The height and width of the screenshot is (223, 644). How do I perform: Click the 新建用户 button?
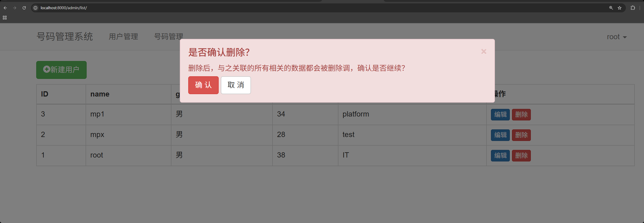61,70
